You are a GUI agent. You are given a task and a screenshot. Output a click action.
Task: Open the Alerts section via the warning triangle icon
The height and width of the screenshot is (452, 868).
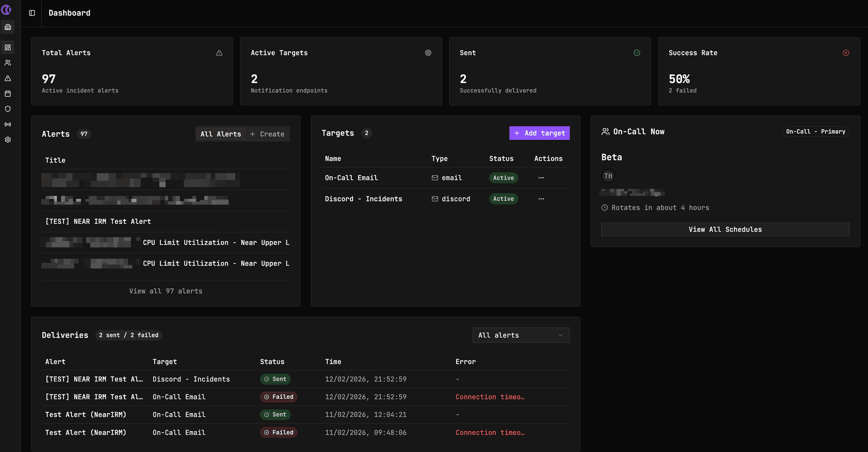pos(8,78)
